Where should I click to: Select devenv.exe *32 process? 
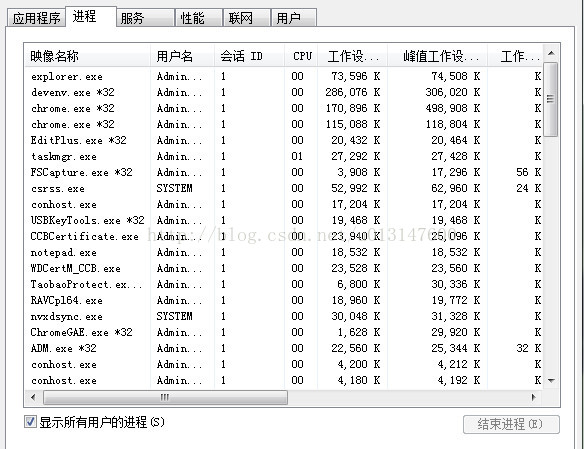[x=284, y=92]
